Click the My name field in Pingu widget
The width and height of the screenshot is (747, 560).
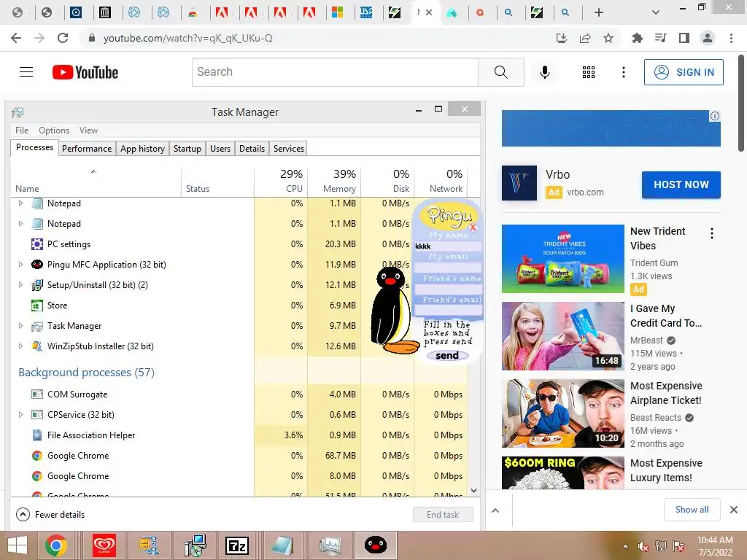point(448,246)
